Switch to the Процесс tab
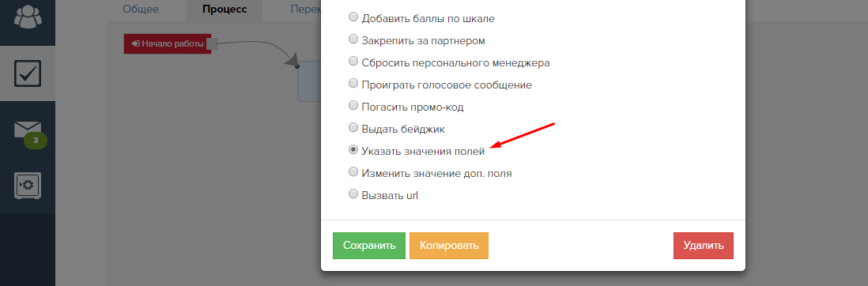868x286 pixels. 225,9
